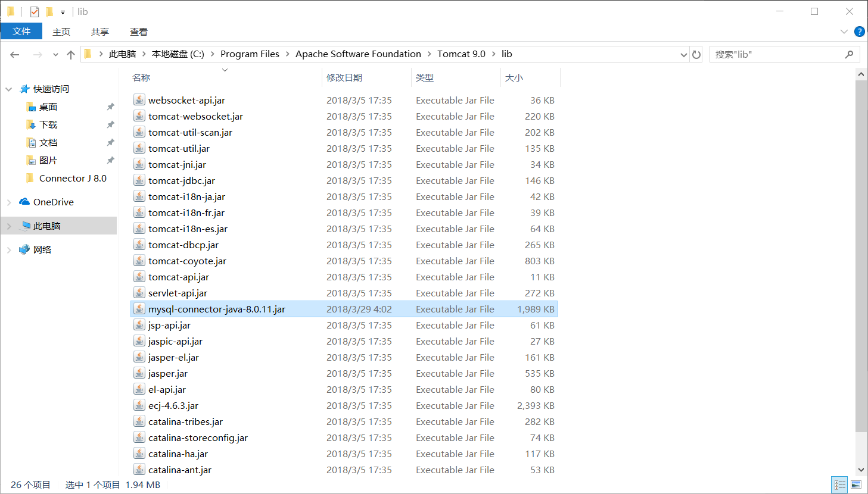
Task: Open Connector J 8.0 folder in quick access
Action: (73, 178)
